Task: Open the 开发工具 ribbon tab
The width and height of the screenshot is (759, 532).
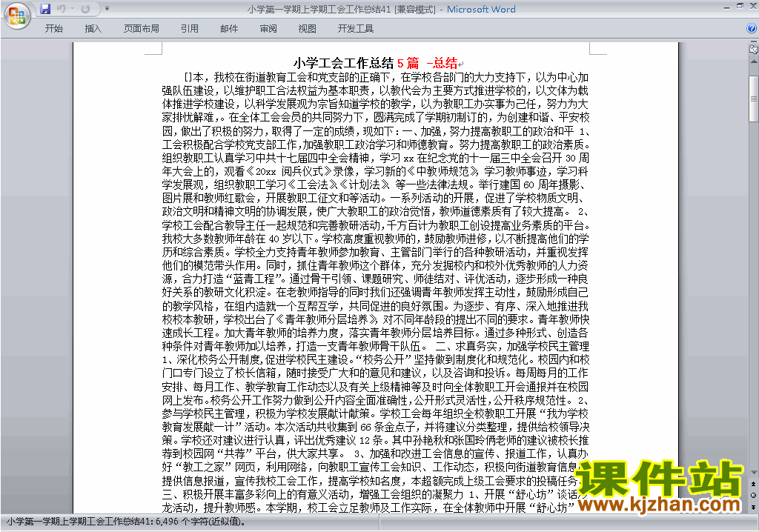Action: (x=355, y=29)
